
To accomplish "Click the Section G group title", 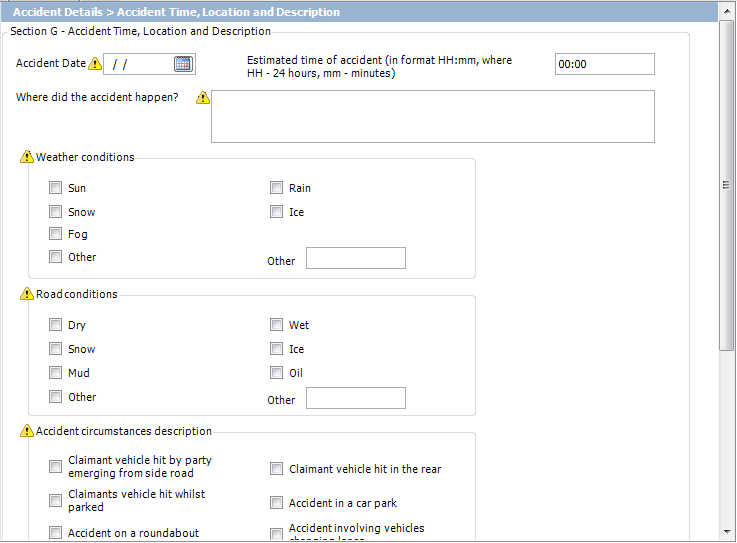I will pos(141,31).
